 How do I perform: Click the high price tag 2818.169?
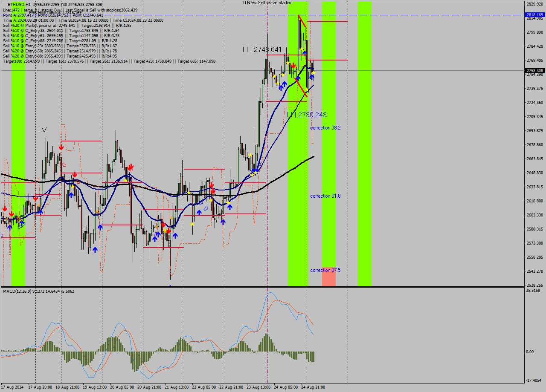point(534,14)
